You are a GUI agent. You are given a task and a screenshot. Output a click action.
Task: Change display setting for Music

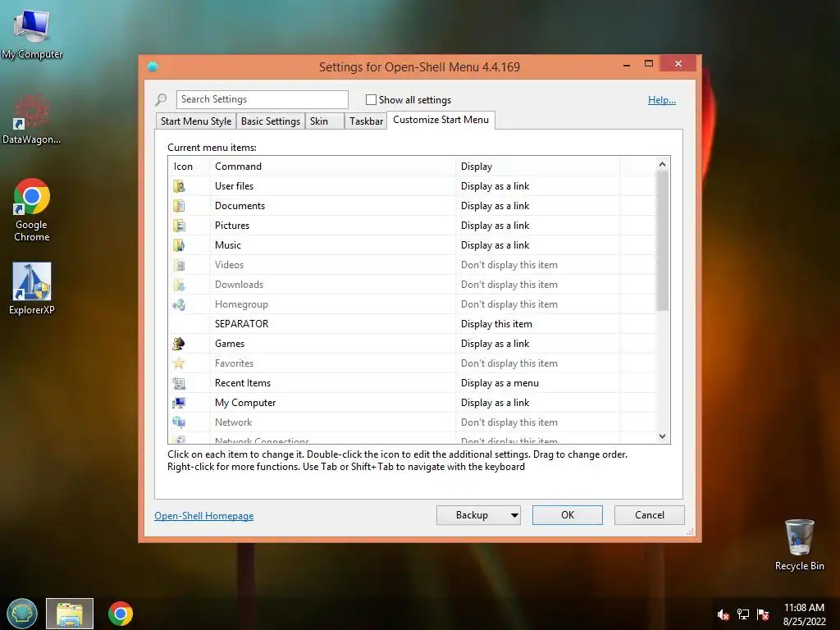click(x=495, y=245)
